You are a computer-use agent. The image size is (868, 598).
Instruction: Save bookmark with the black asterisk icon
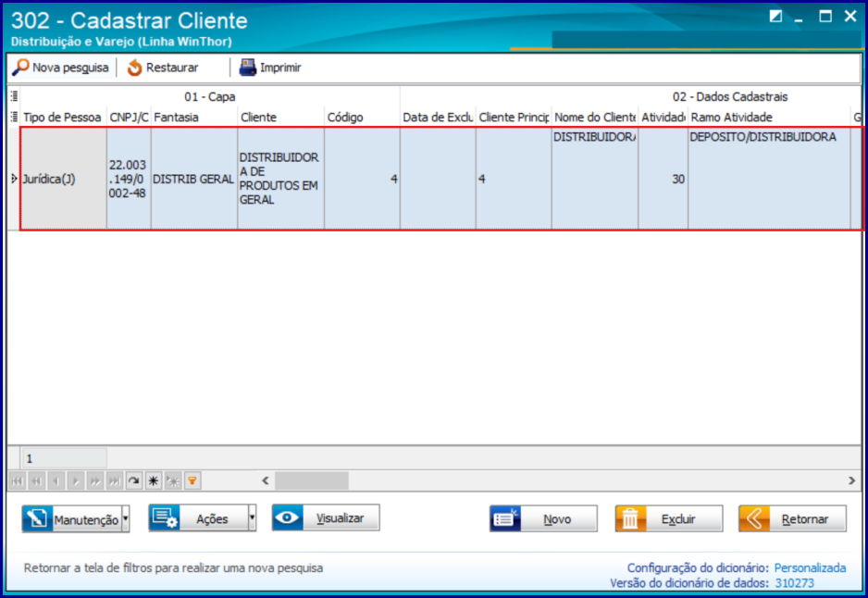click(154, 480)
